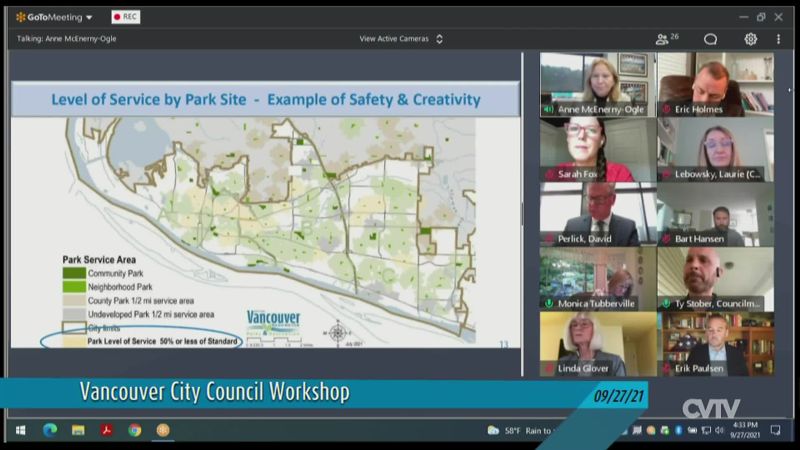The height and width of the screenshot is (450, 800).
Task: Open GoToMeeting settings gear
Action: pyautogui.click(x=750, y=39)
